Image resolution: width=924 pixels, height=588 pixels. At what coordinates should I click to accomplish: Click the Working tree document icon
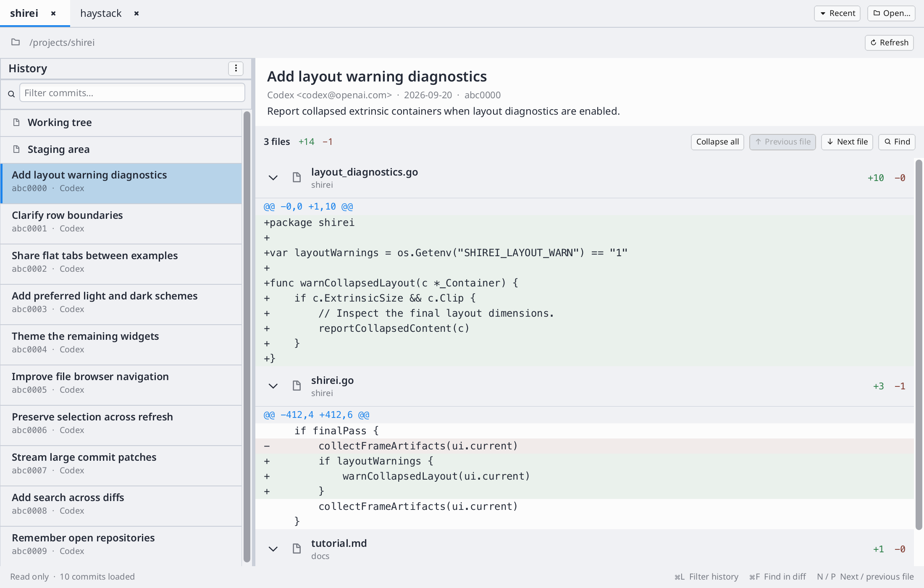click(16, 122)
